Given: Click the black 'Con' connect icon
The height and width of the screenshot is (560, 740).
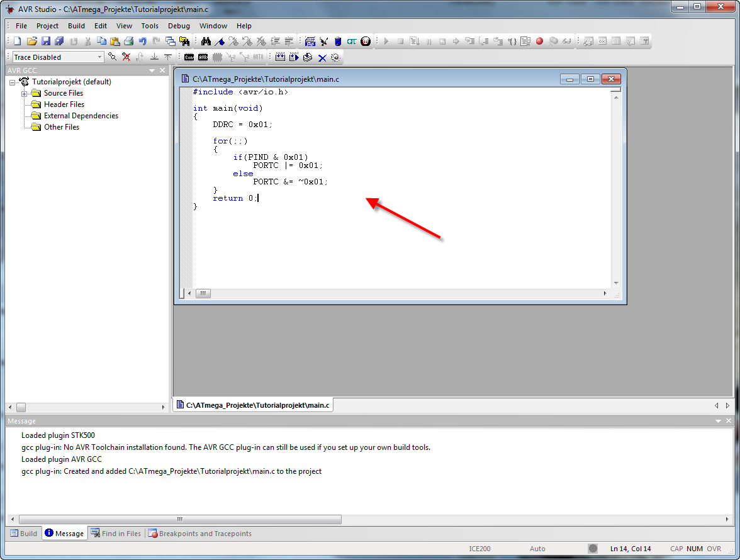Looking at the screenshot, I should 189,57.
